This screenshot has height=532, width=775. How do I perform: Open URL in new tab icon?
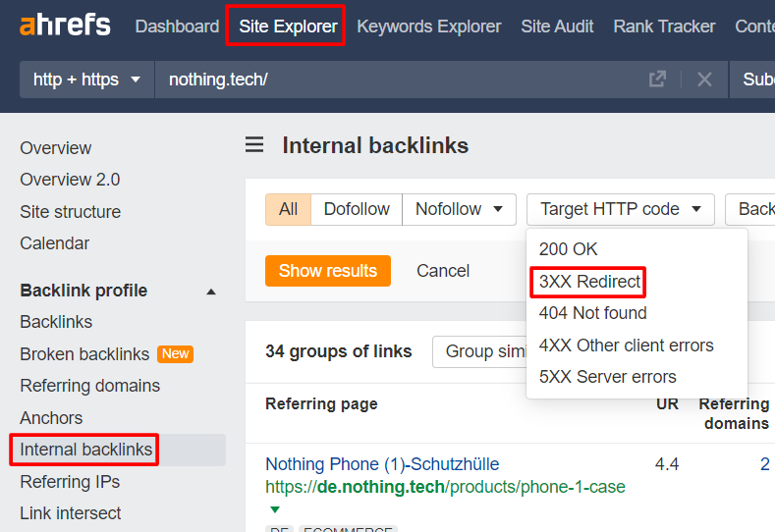pos(657,80)
